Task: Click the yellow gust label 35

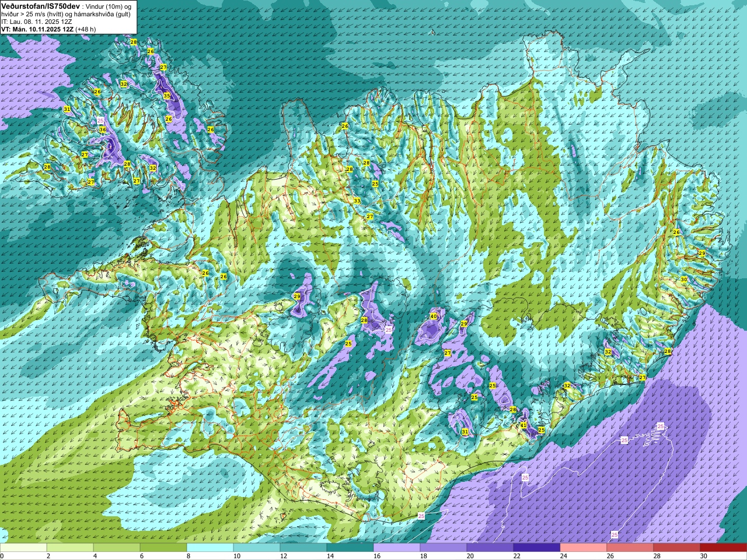Action: tap(167, 96)
